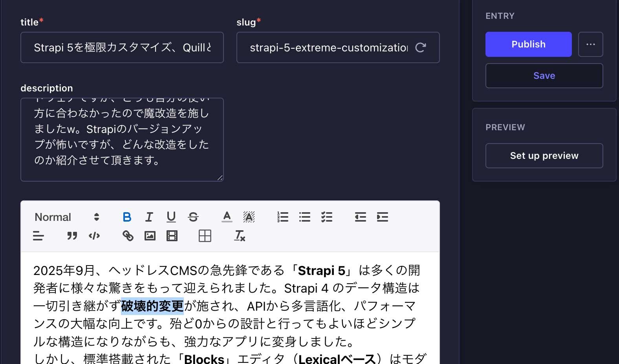Insert an image into the editor

pyautogui.click(x=150, y=236)
